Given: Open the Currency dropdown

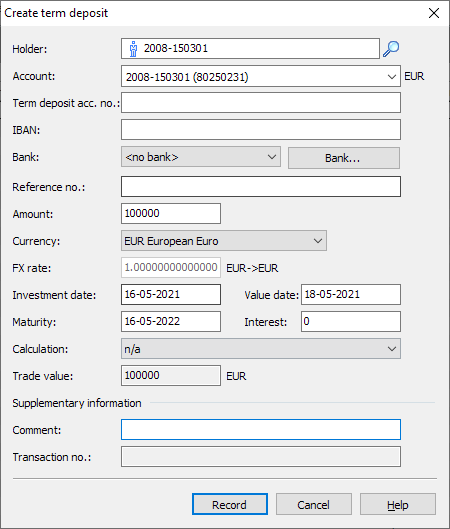Looking at the screenshot, I should click(318, 241).
